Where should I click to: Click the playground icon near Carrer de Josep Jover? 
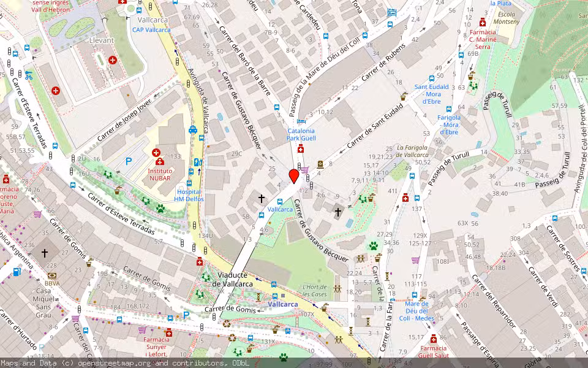click(108, 175)
